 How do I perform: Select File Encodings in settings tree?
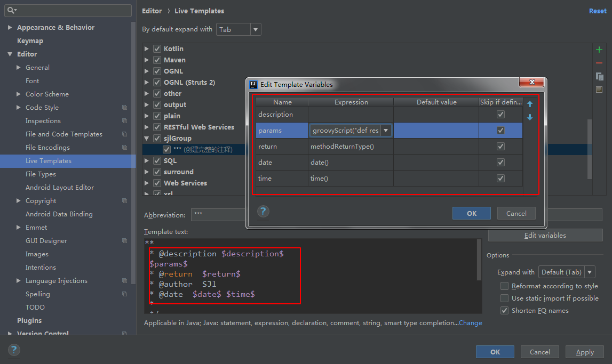47,148
